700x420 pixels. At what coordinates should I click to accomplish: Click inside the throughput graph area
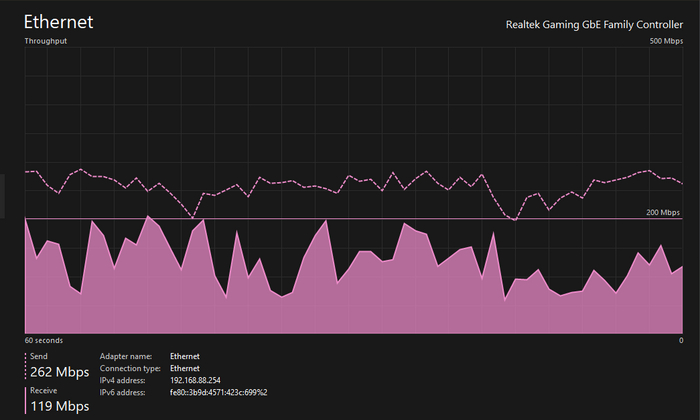(354, 190)
